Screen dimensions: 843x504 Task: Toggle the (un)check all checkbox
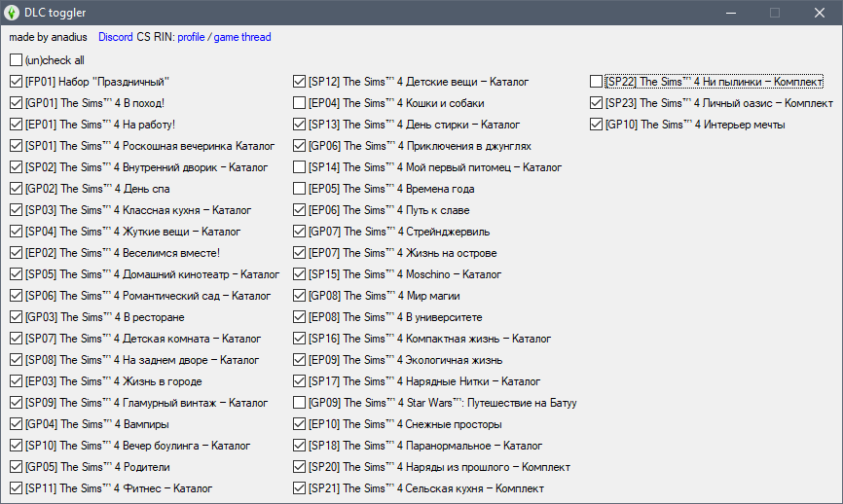coord(17,60)
